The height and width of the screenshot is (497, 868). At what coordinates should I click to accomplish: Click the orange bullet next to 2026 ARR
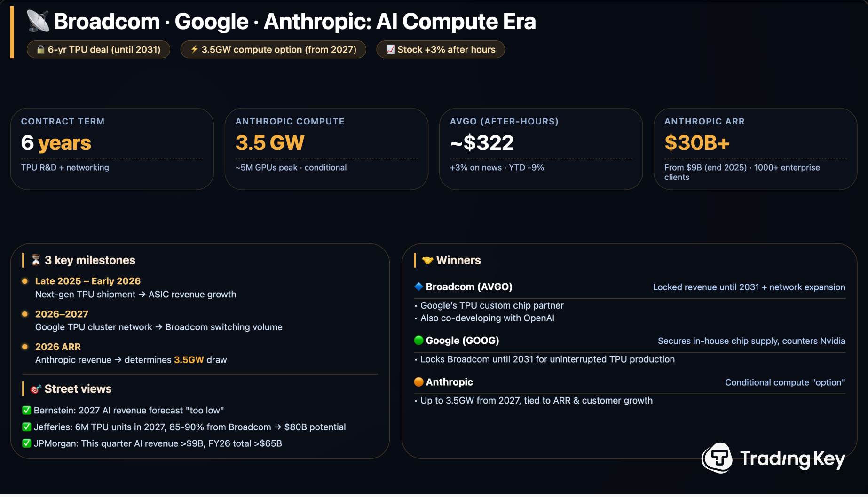click(x=25, y=347)
